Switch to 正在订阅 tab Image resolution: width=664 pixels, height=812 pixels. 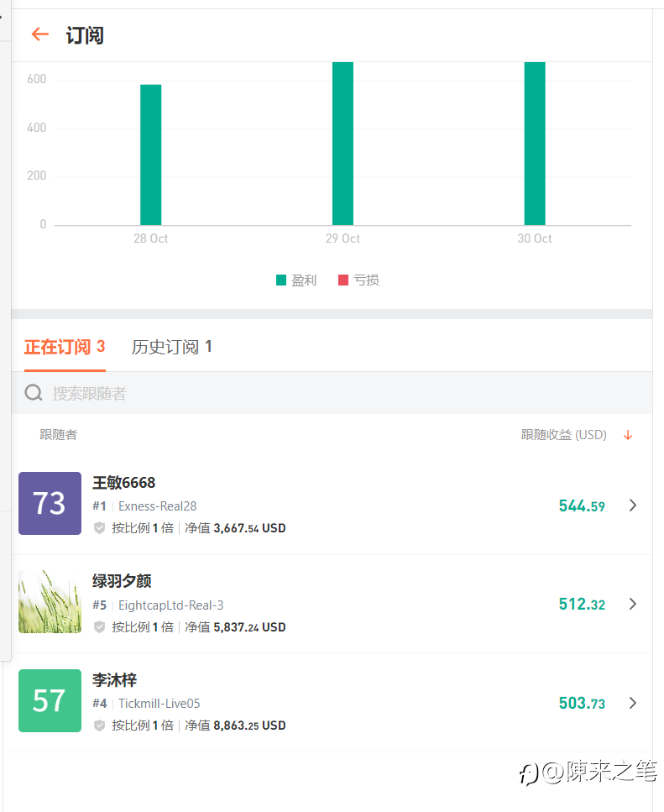click(65, 347)
